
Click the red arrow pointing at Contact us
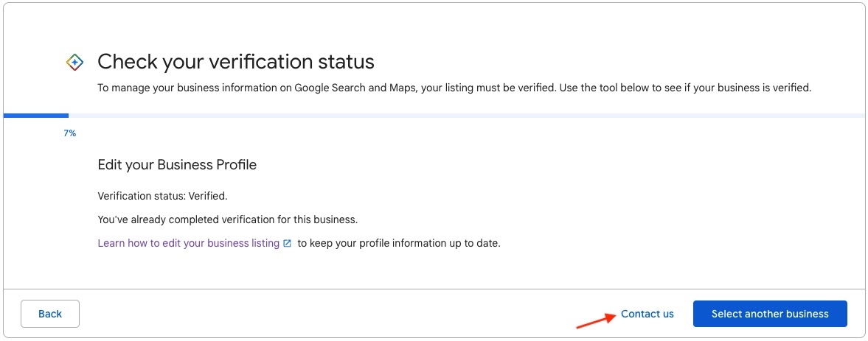coord(595,320)
